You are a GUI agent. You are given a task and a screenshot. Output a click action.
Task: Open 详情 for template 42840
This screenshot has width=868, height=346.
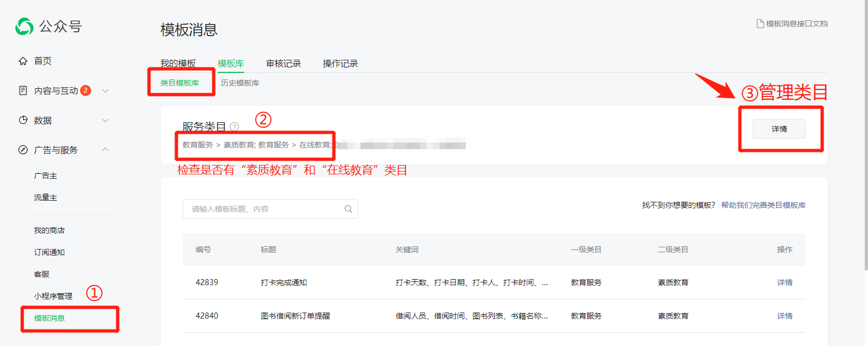[x=785, y=316]
